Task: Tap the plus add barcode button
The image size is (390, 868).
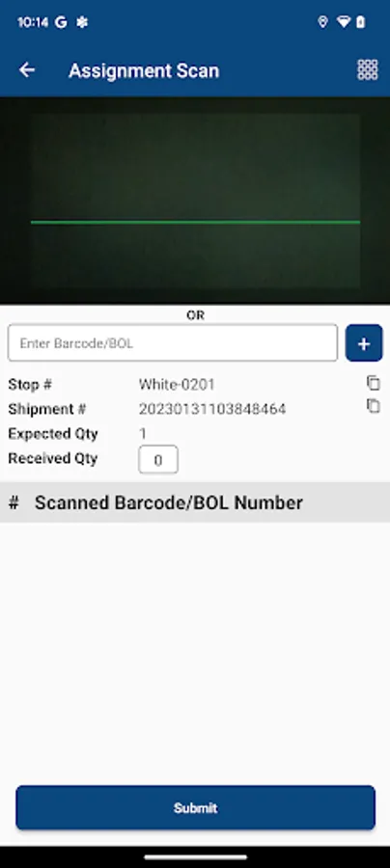Action: (x=364, y=343)
